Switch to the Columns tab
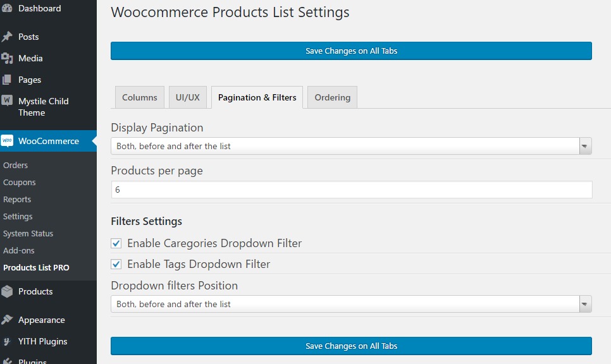The width and height of the screenshot is (611, 364). (139, 97)
